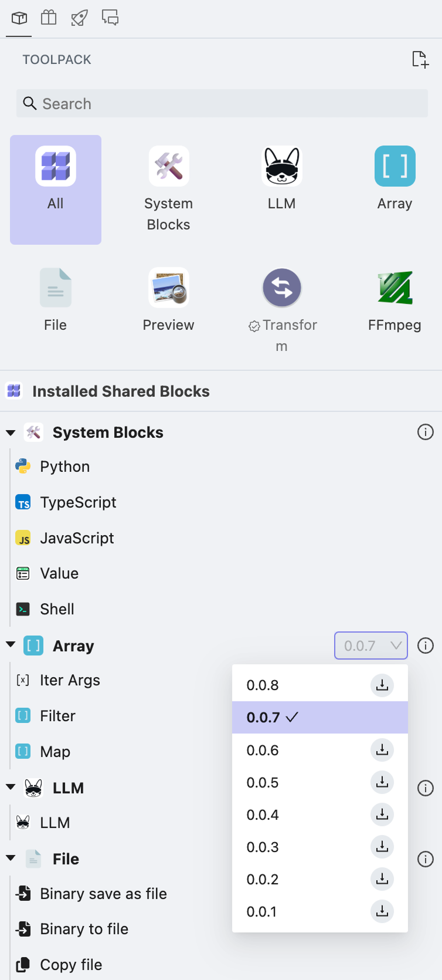This screenshot has height=980, width=442.
Task: Open the rocket tab in top bar
Action: tap(79, 18)
